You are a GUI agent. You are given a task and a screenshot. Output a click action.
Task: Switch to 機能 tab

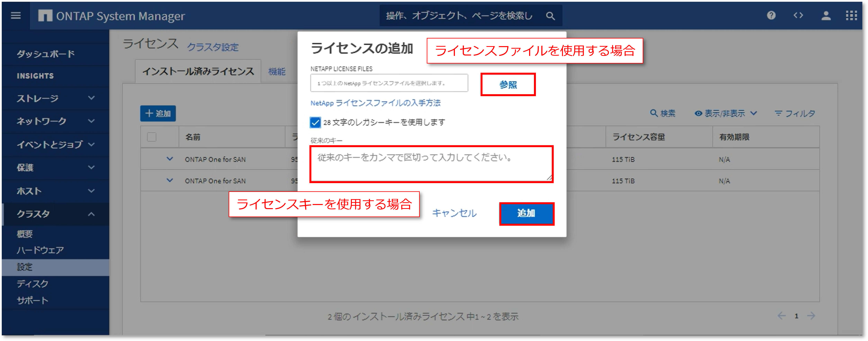point(277,71)
